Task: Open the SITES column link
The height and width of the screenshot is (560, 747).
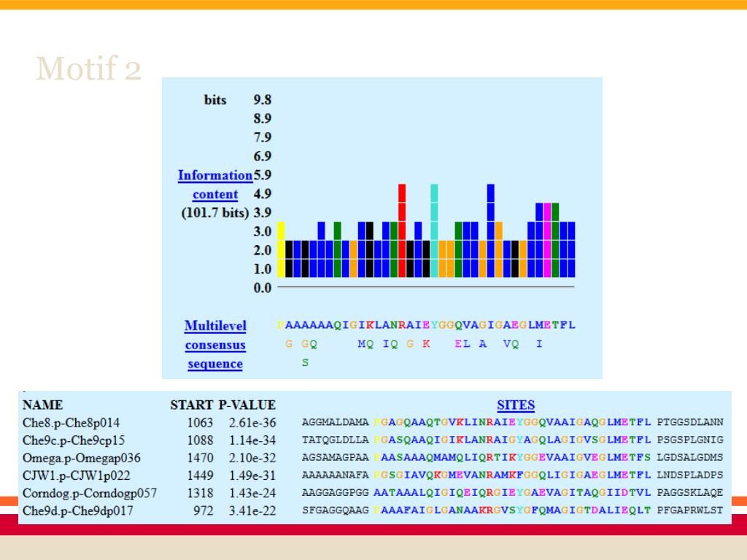Action: click(x=516, y=405)
